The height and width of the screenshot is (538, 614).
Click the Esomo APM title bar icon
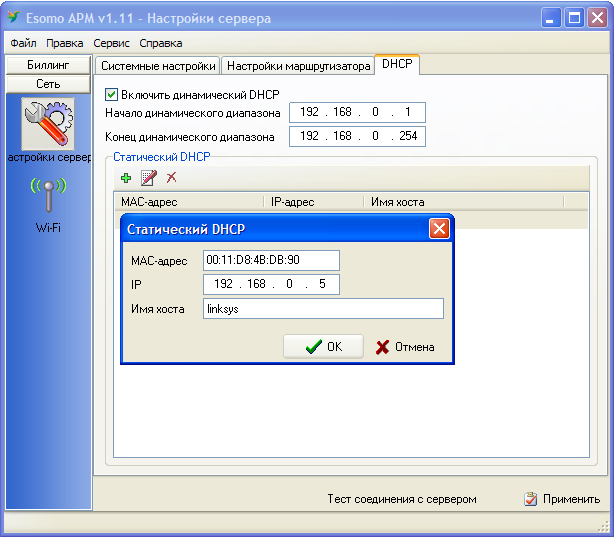coord(15,18)
